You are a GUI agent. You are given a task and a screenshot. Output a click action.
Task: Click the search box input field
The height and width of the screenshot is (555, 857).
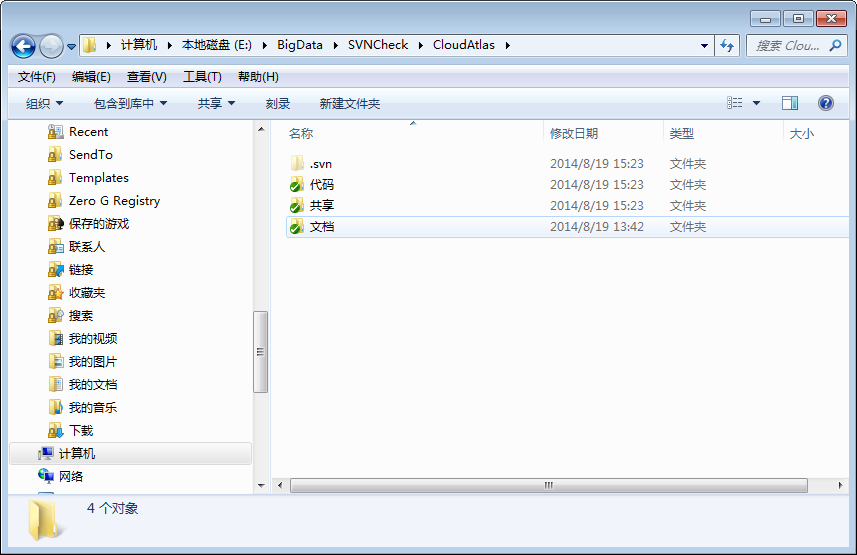(795, 46)
